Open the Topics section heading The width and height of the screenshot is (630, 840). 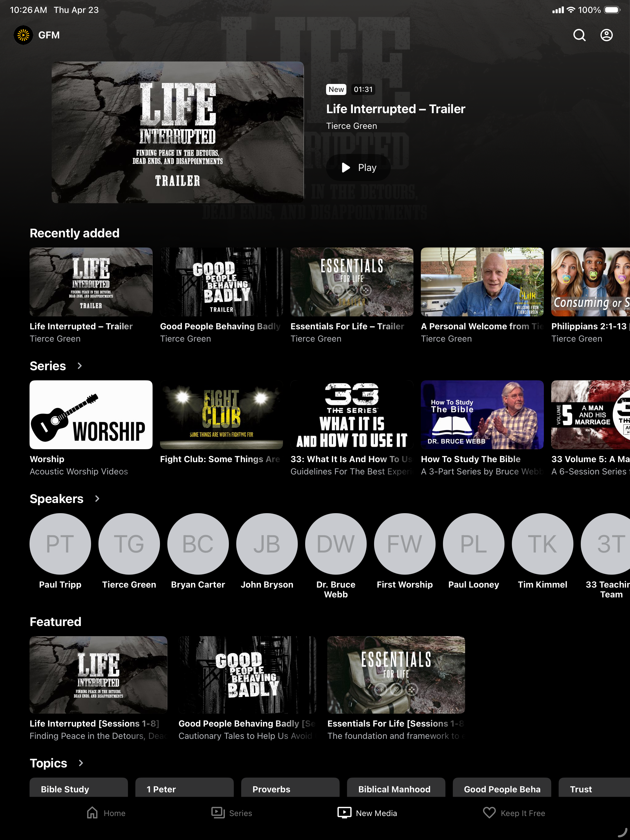(48, 763)
